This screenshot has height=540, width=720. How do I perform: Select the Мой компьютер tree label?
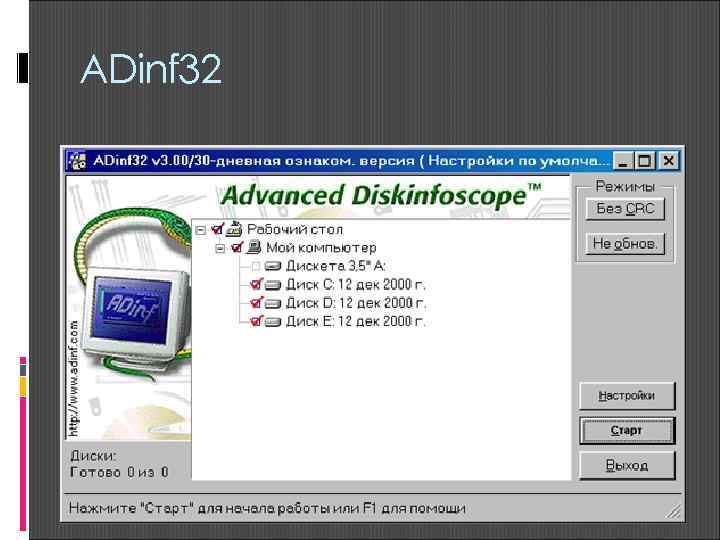click(321, 248)
